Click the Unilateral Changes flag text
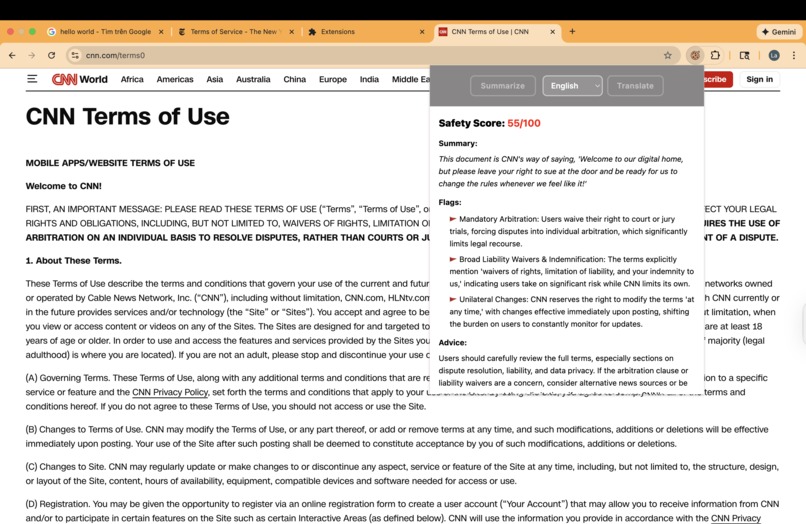This screenshot has height=524, width=806. pyautogui.click(x=572, y=311)
